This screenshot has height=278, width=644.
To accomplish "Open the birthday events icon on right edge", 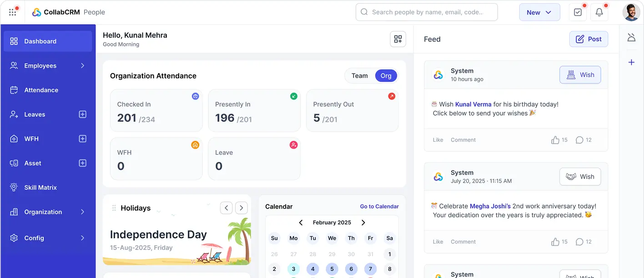I will click(631, 38).
